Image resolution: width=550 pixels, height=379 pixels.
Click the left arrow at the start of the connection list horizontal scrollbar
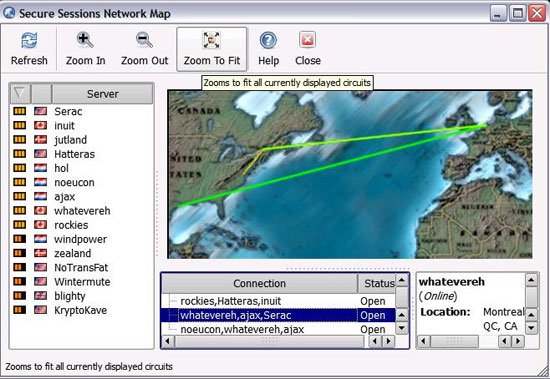pyautogui.click(x=168, y=341)
